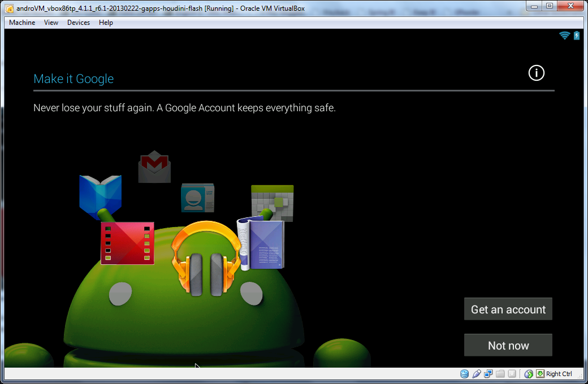This screenshot has height=384, width=588.
Task: Open the Help menu
Action: (106, 23)
